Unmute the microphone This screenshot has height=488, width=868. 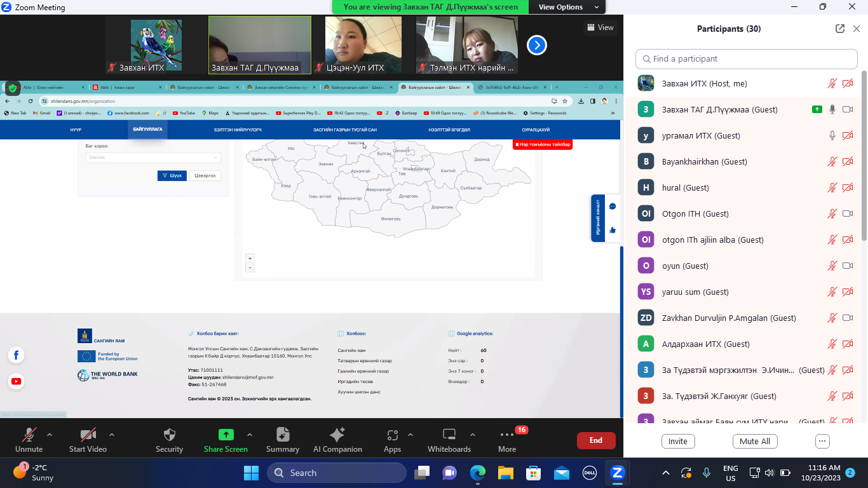click(x=29, y=435)
